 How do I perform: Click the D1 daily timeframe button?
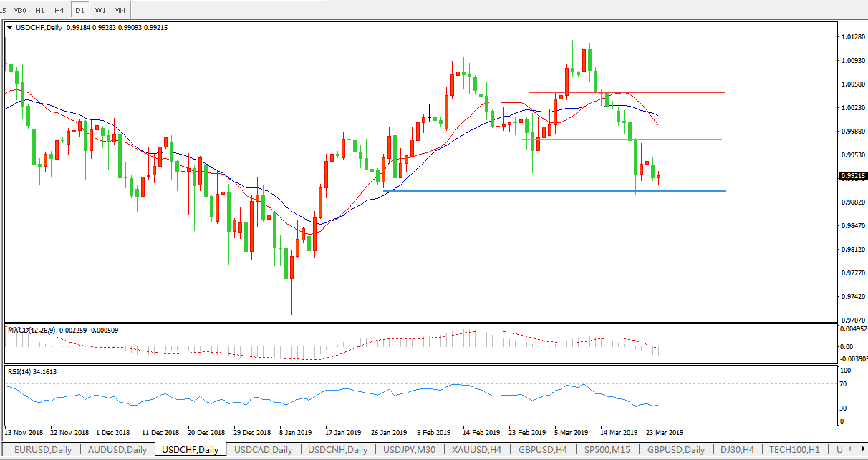coord(80,10)
